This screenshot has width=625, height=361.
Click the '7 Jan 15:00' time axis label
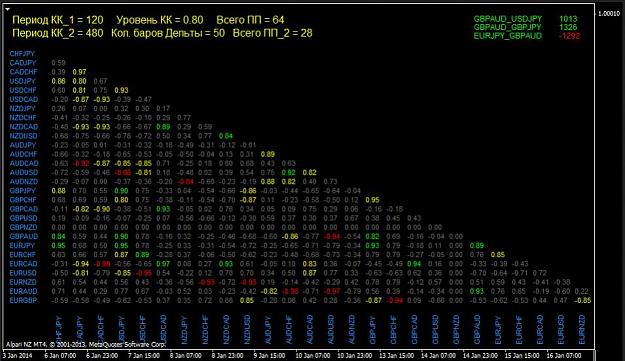tap(143, 355)
